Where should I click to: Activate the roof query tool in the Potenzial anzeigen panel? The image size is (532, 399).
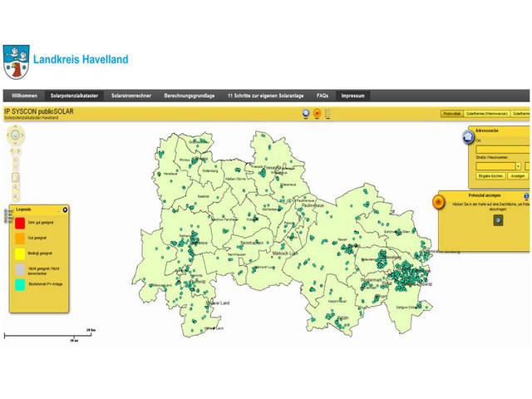(x=498, y=220)
